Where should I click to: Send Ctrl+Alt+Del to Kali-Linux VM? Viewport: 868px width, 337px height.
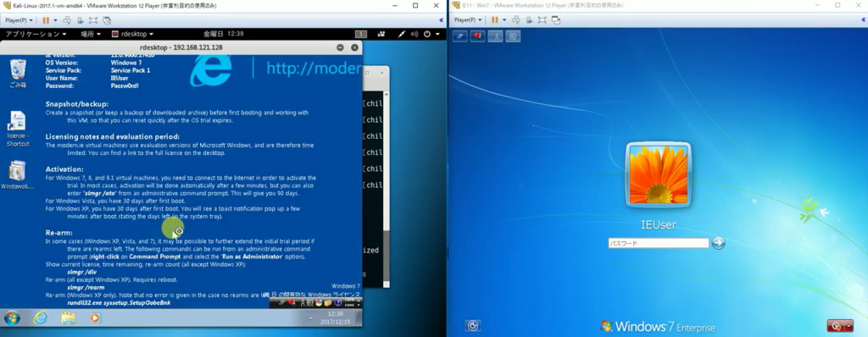click(x=67, y=20)
